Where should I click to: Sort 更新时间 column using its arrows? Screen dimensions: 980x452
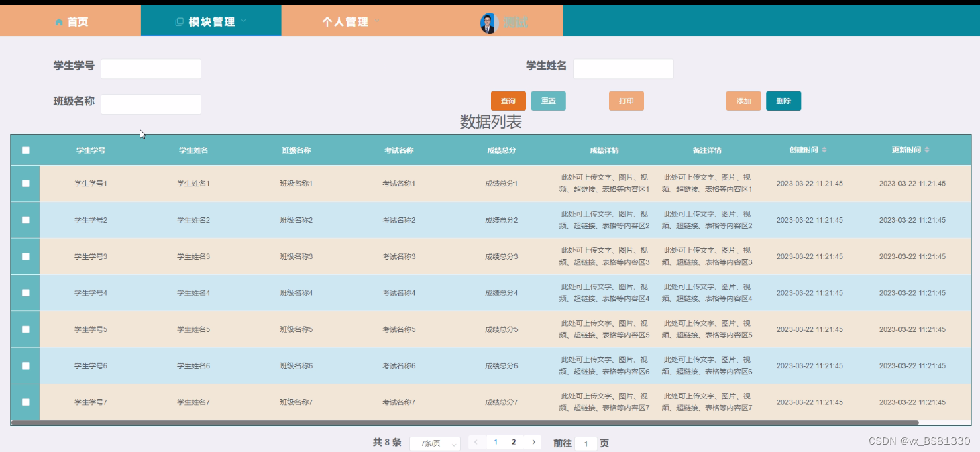[927, 150]
